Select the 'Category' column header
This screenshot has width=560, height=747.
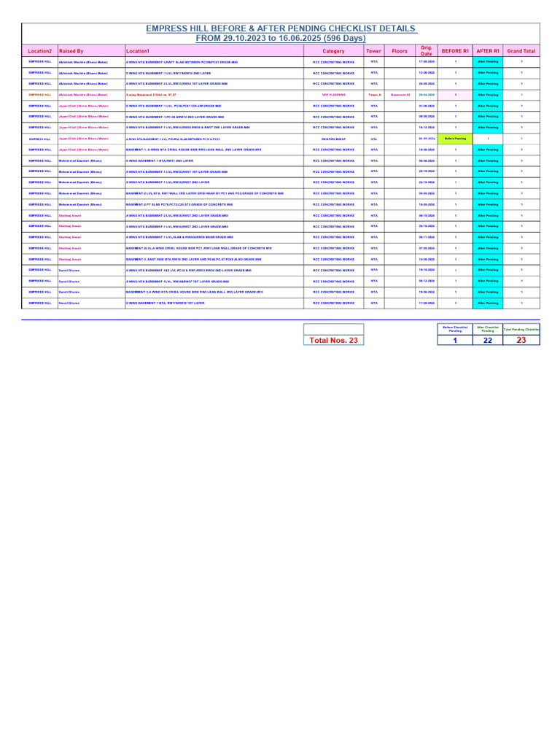pyautogui.click(x=333, y=51)
